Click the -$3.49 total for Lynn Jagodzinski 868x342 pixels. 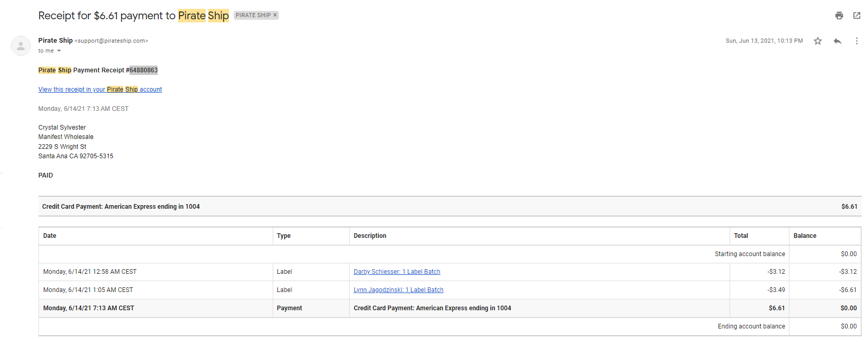point(776,290)
